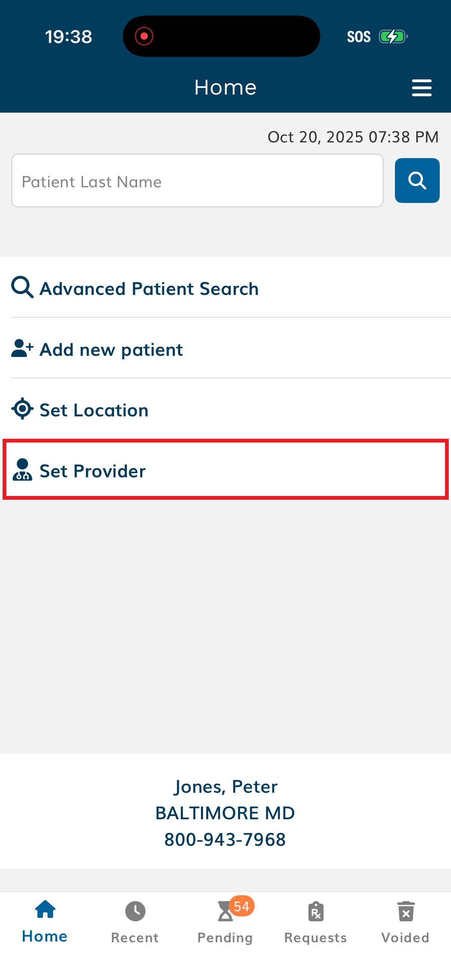Tap the Add new patient icon
Screen dimensions: 451x980
[x=22, y=348]
